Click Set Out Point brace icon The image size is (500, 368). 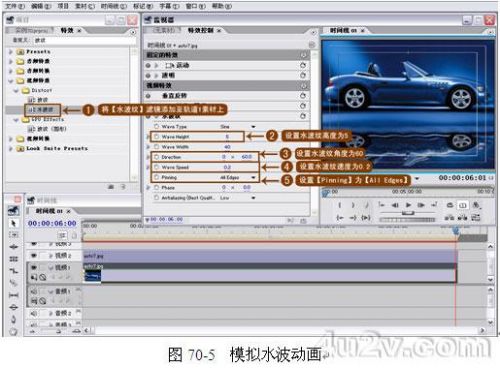[353, 205]
